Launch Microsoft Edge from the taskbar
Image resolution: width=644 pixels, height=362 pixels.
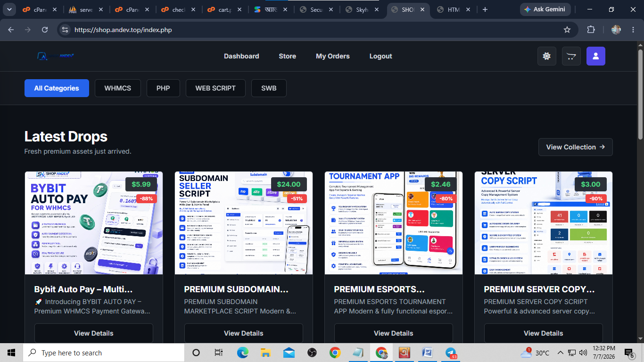click(x=242, y=353)
